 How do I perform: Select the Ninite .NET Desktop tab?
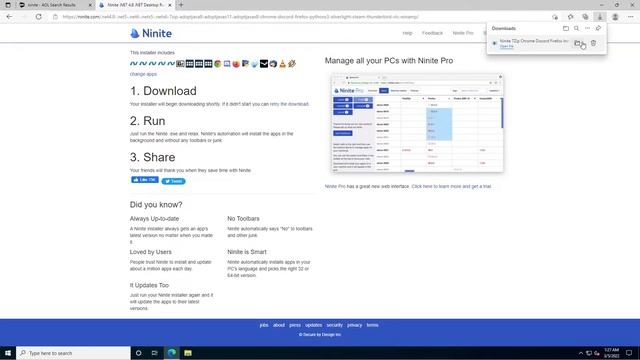(x=135, y=5)
